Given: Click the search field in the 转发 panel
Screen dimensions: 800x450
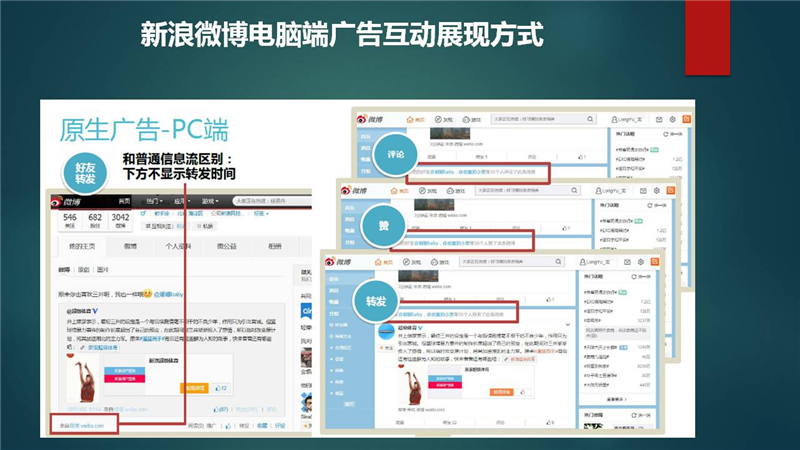Looking at the screenshot, I should pos(511,262).
